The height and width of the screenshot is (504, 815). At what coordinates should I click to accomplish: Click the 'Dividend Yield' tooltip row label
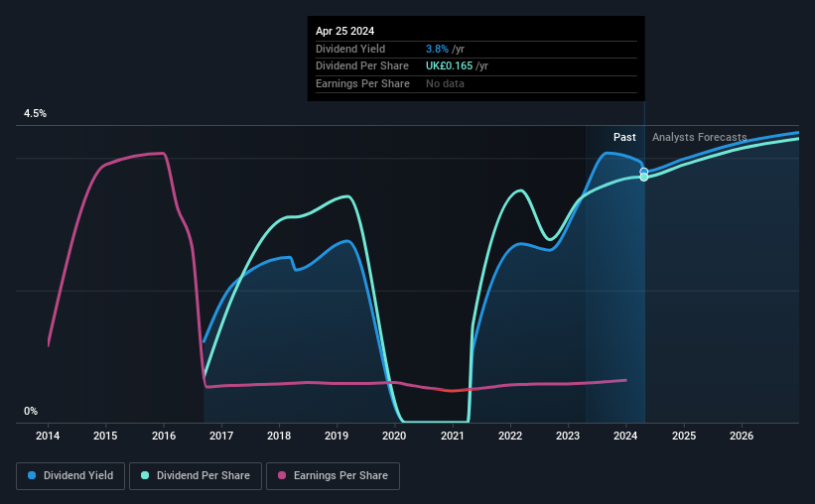coord(350,49)
